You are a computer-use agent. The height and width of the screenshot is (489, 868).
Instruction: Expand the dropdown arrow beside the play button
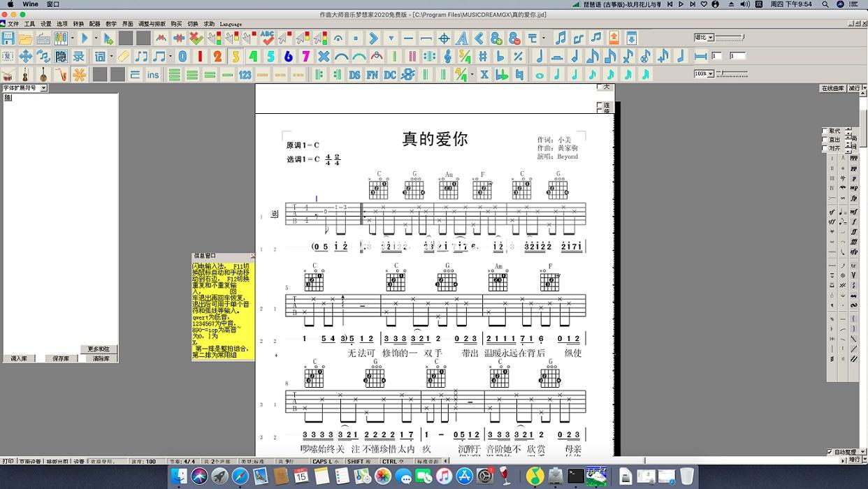point(96,38)
